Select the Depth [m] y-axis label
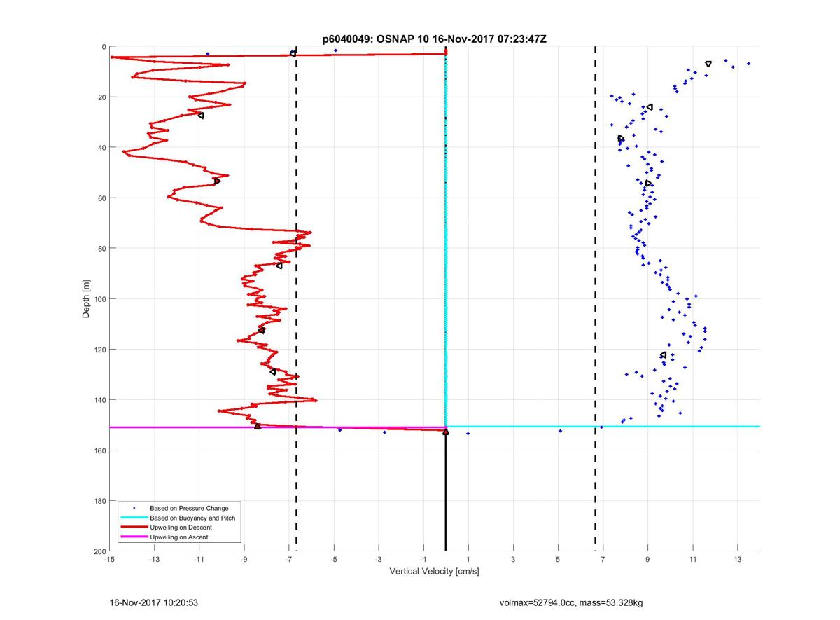Viewport: 840px width, 620px height. 87,300
